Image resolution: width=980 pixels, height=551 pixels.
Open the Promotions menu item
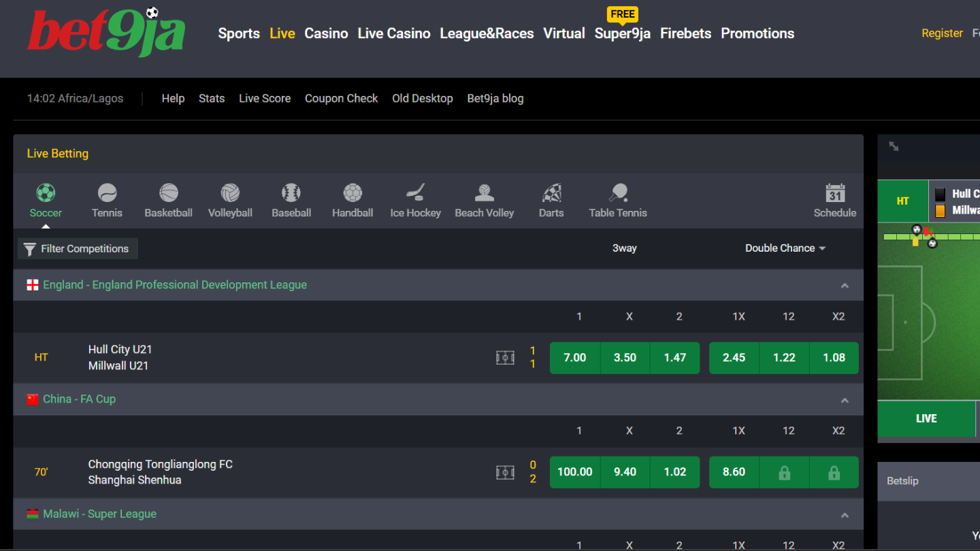757,33
